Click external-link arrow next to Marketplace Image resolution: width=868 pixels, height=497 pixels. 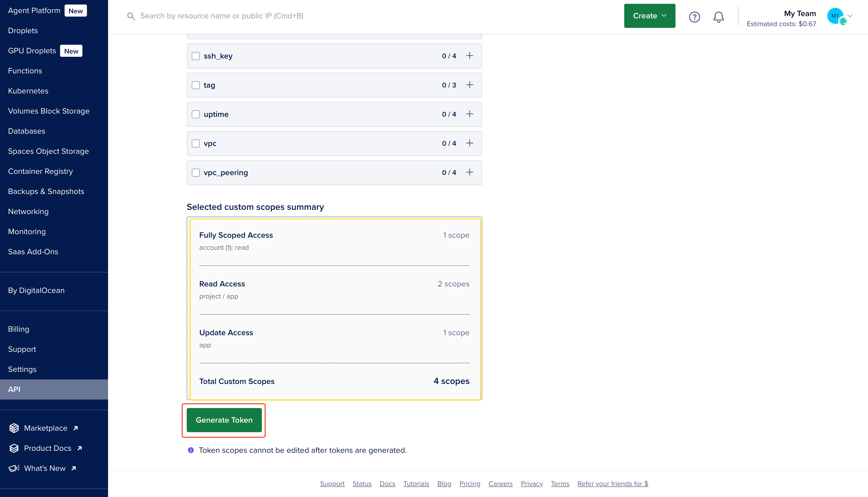76,428
